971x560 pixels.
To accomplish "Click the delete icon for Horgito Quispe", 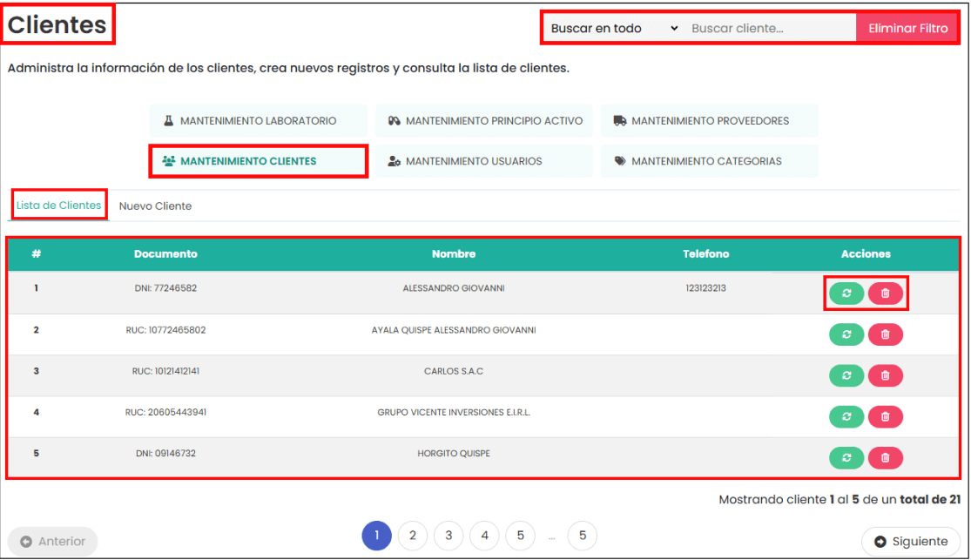I will pyautogui.click(x=886, y=457).
